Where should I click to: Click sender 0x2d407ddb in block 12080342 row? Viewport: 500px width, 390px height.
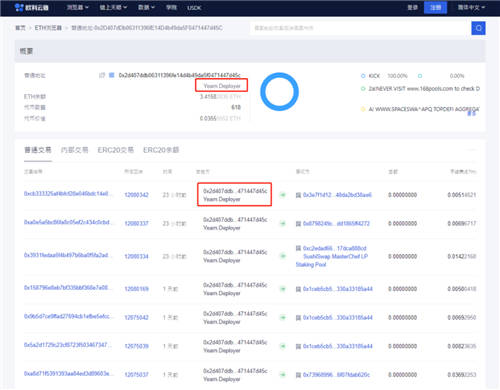[x=235, y=191]
